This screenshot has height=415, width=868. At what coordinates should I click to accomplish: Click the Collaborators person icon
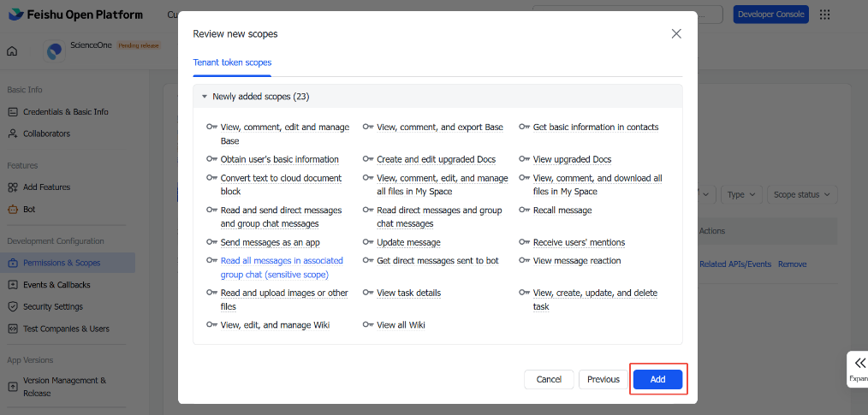click(13, 133)
